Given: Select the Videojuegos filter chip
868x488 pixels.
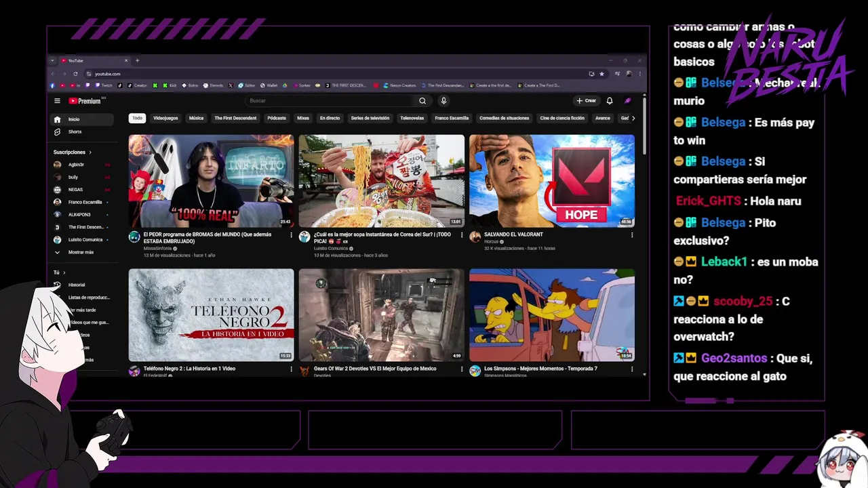Looking at the screenshot, I should click(x=165, y=118).
